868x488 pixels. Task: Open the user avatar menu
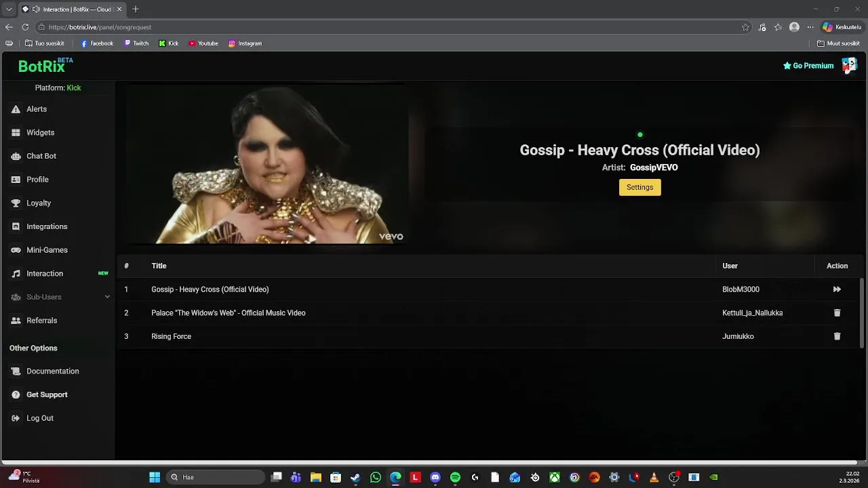point(849,66)
